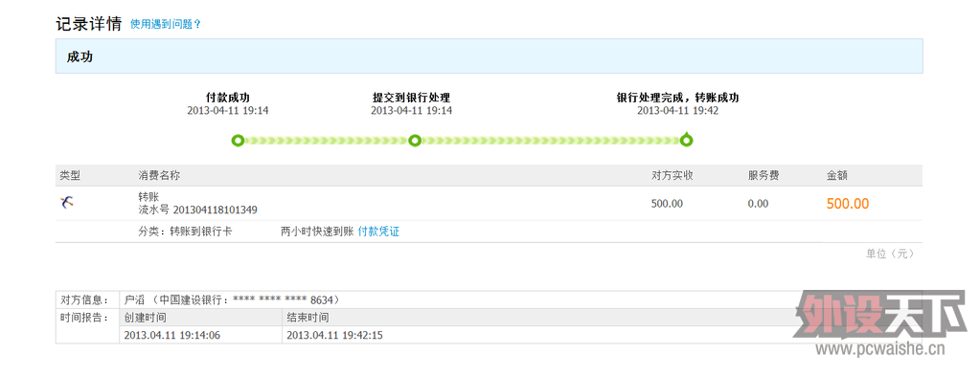Open the 使用遇到问题？ help link
Viewport: 980px width, 376px height.
(x=166, y=24)
